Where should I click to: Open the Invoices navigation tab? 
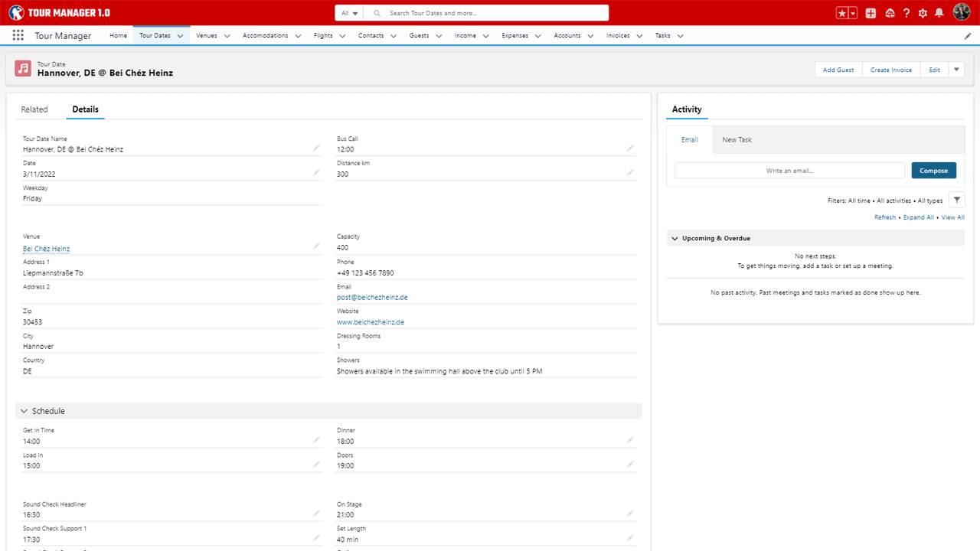(618, 36)
